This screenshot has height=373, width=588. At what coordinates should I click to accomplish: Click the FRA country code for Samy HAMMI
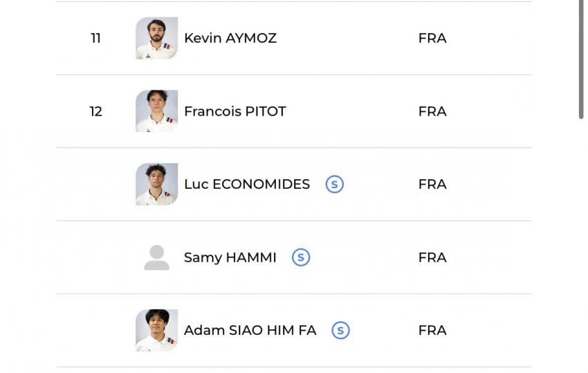432,257
